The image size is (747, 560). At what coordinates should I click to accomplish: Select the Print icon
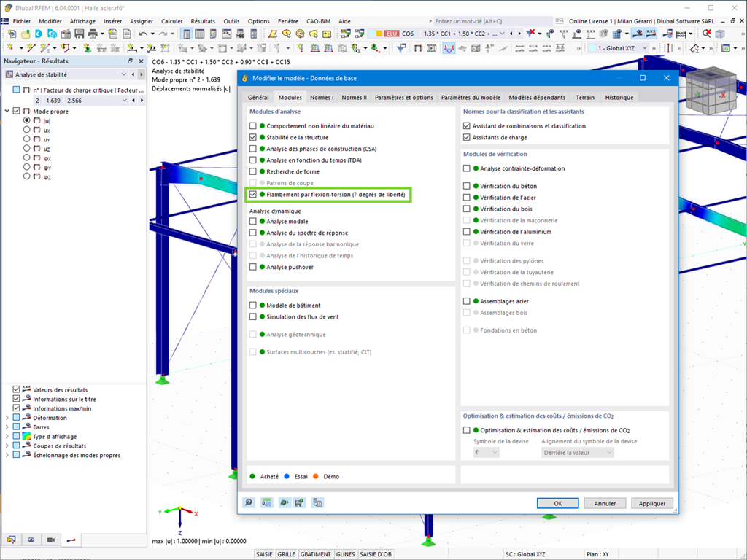92,34
